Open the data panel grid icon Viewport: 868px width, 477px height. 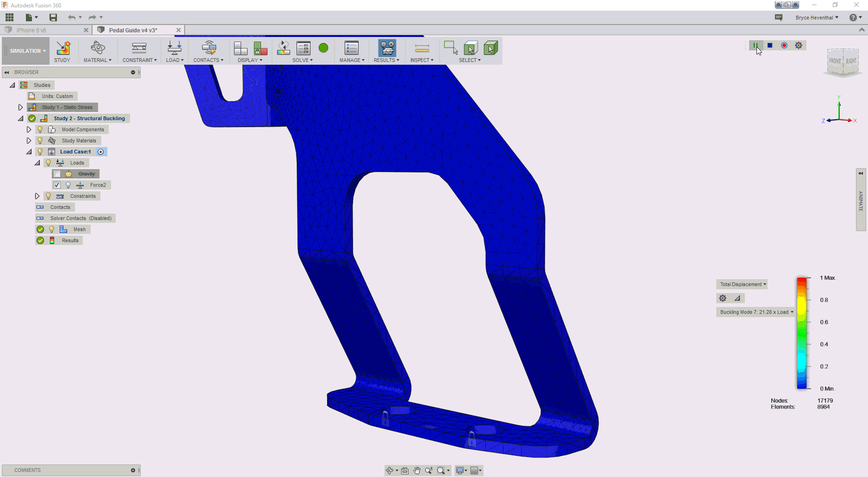click(x=10, y=18)
